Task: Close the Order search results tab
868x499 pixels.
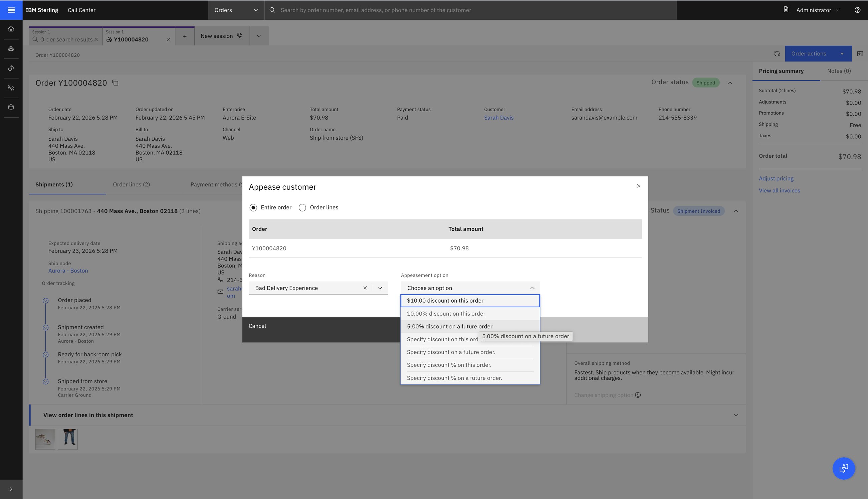Action: 96,39
